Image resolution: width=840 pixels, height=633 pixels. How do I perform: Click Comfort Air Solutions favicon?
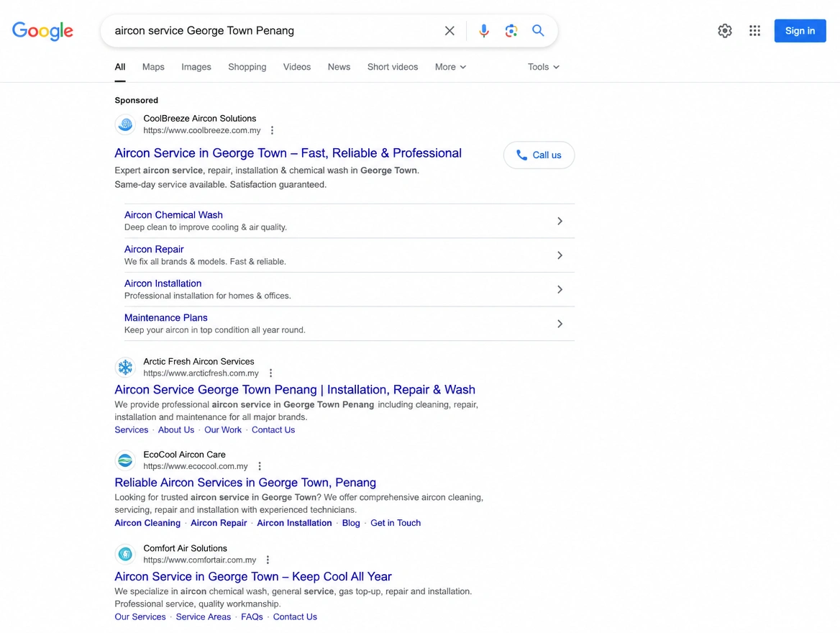click(x=125, y=554)
